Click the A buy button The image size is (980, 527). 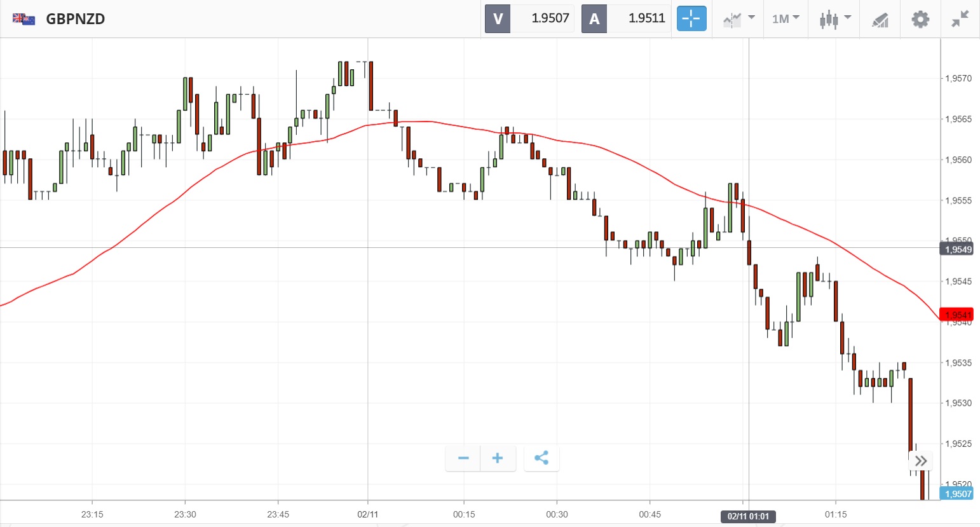click(x=594, y=18)
